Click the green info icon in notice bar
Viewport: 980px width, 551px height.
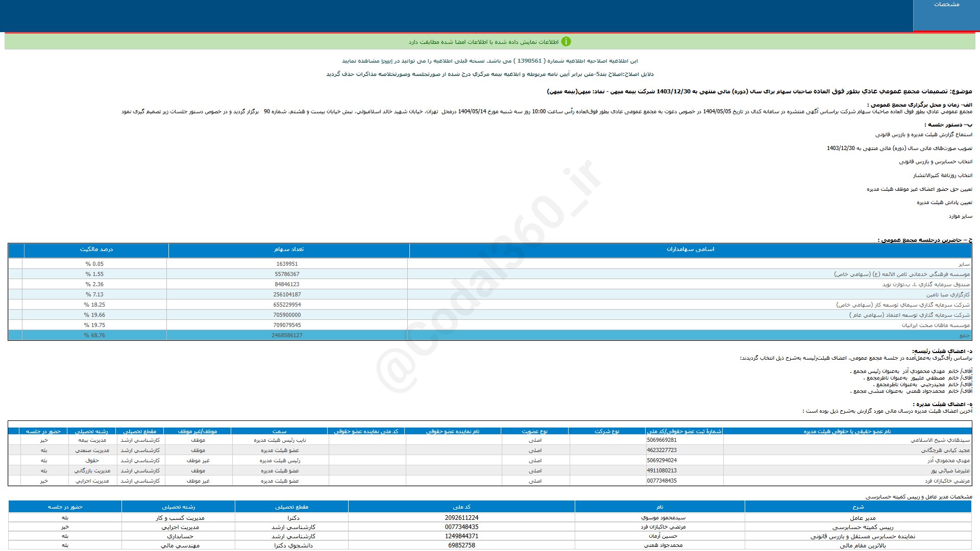pos(566,42)
